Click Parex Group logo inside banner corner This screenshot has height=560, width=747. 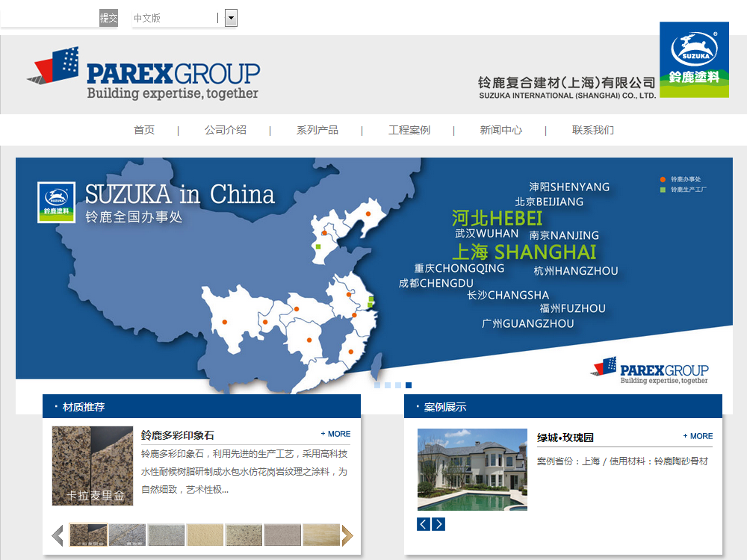coord(650,370)
